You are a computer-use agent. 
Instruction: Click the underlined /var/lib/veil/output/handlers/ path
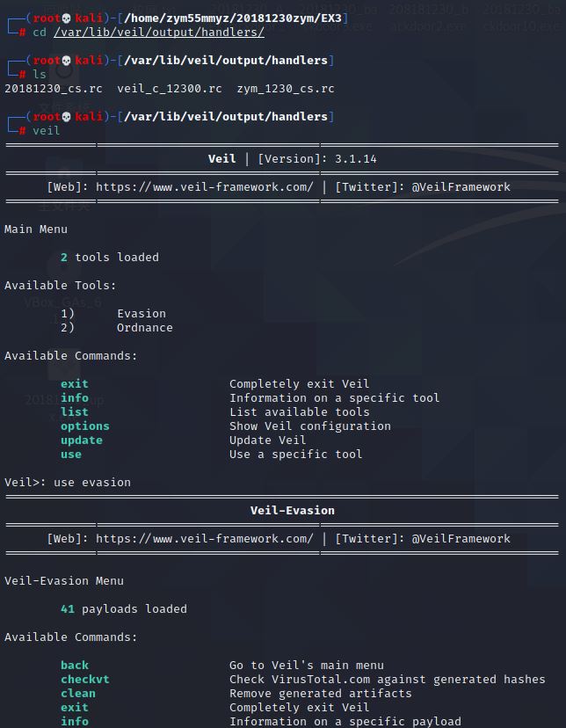pos(159,33)
